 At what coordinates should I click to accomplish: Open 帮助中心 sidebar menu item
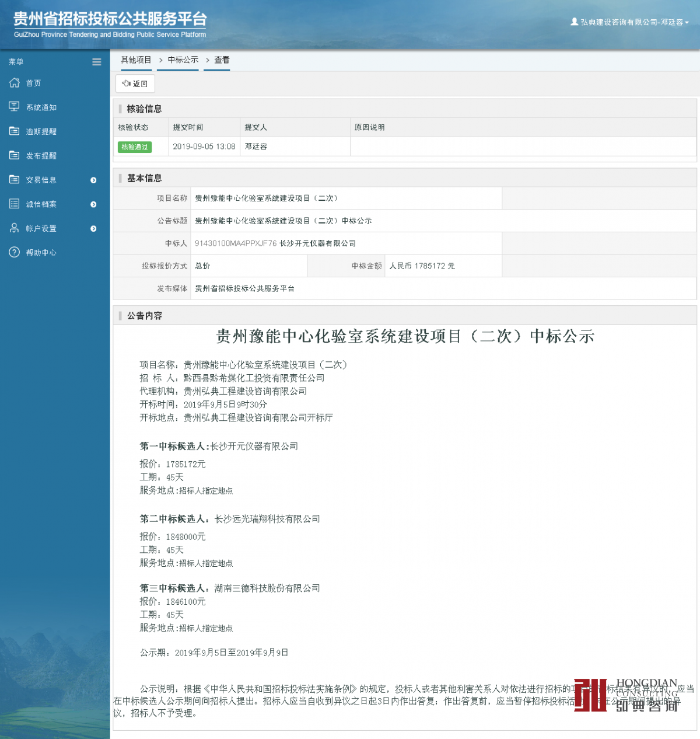(x=41, y=253)
